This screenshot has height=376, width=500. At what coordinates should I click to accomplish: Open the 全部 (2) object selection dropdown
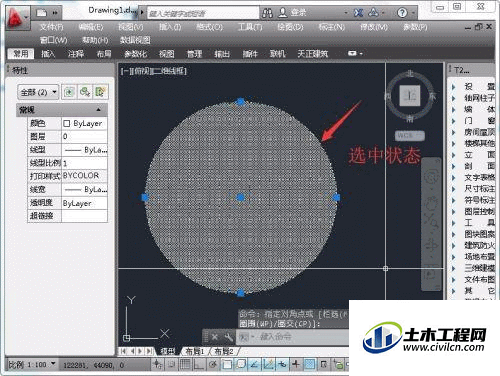tap(38, 92)
